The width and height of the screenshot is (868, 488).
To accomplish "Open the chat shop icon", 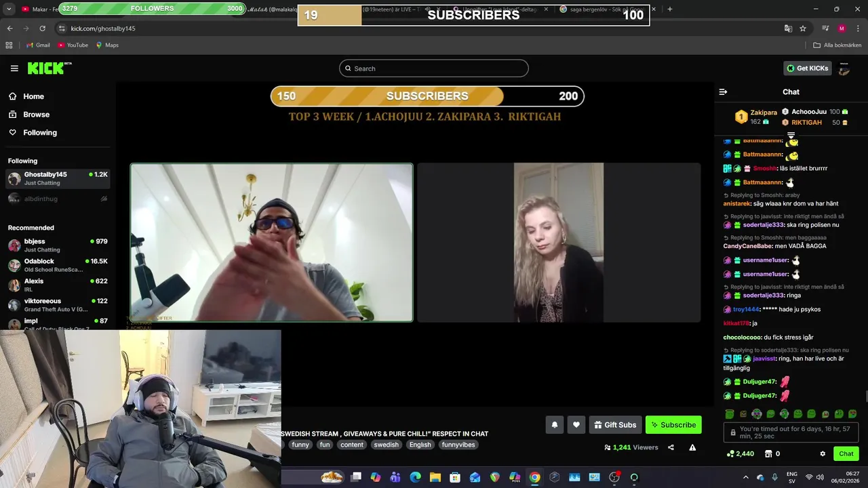I will [x=772, y=454].
